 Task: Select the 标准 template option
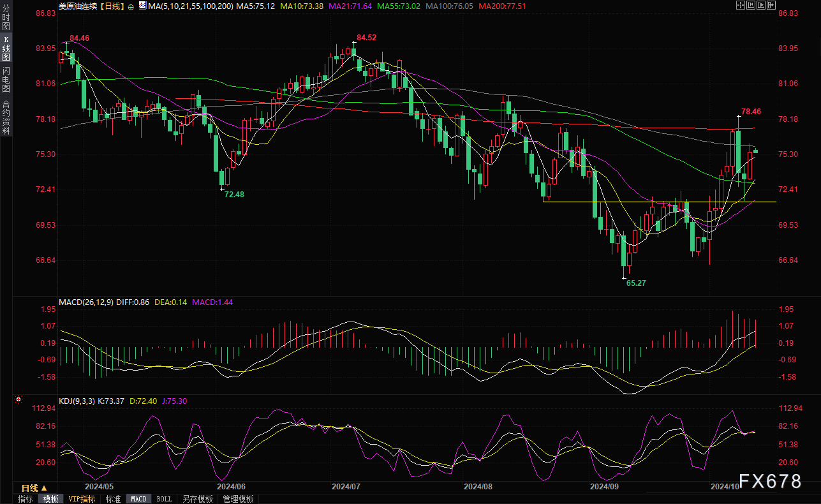pyautogui.click(x=113, y=499)
